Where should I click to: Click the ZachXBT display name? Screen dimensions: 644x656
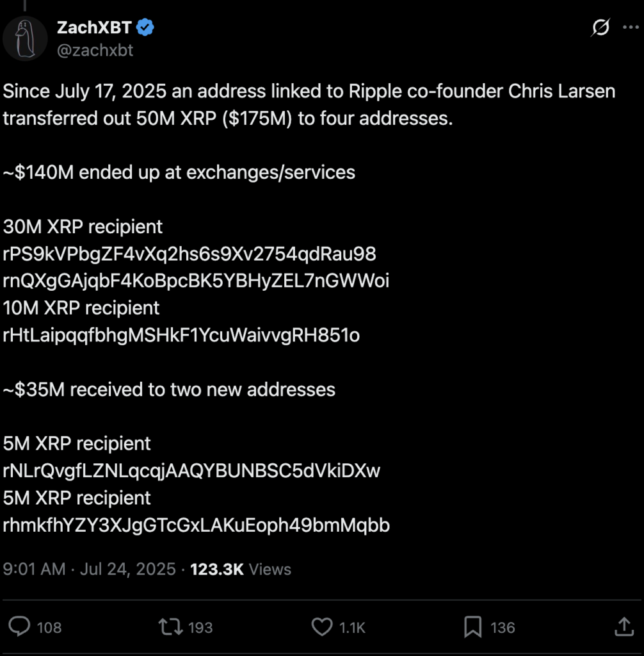(93, 28)
